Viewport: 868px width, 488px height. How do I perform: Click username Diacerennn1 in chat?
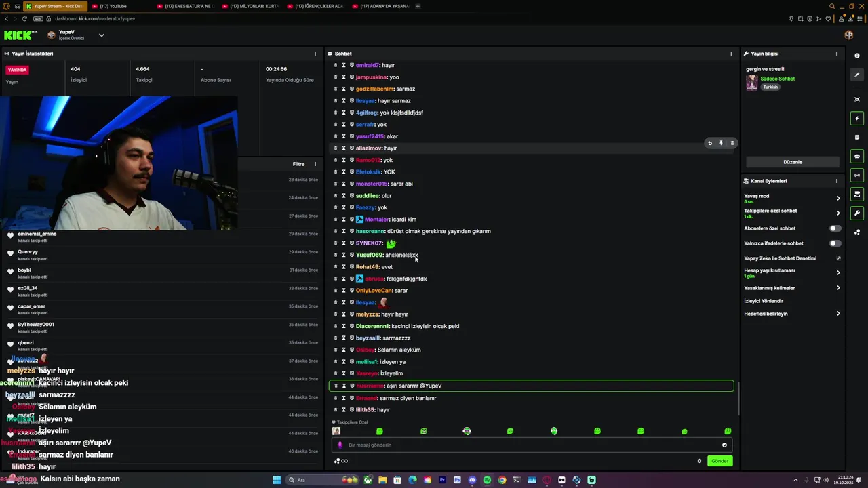click(x=373, y=326)
